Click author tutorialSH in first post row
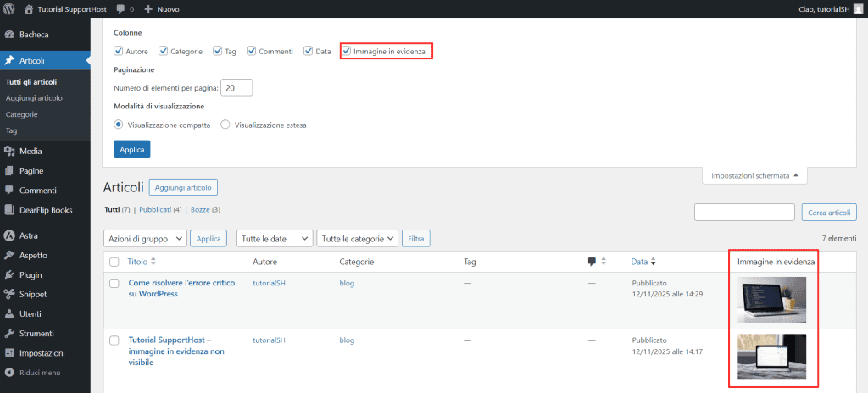This screenshot has width=868, height=393. coord(269,283)
